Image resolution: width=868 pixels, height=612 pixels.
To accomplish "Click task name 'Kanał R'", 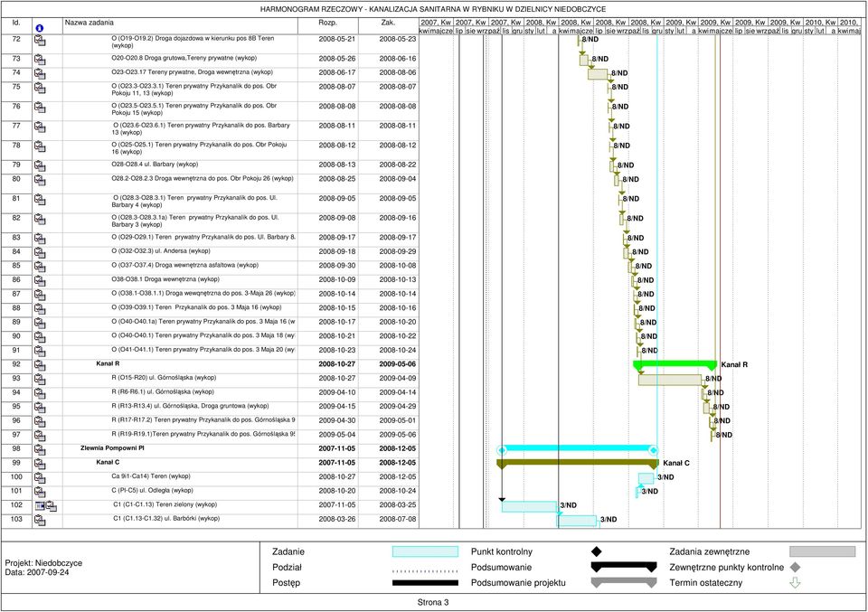I will click(108, 364).
